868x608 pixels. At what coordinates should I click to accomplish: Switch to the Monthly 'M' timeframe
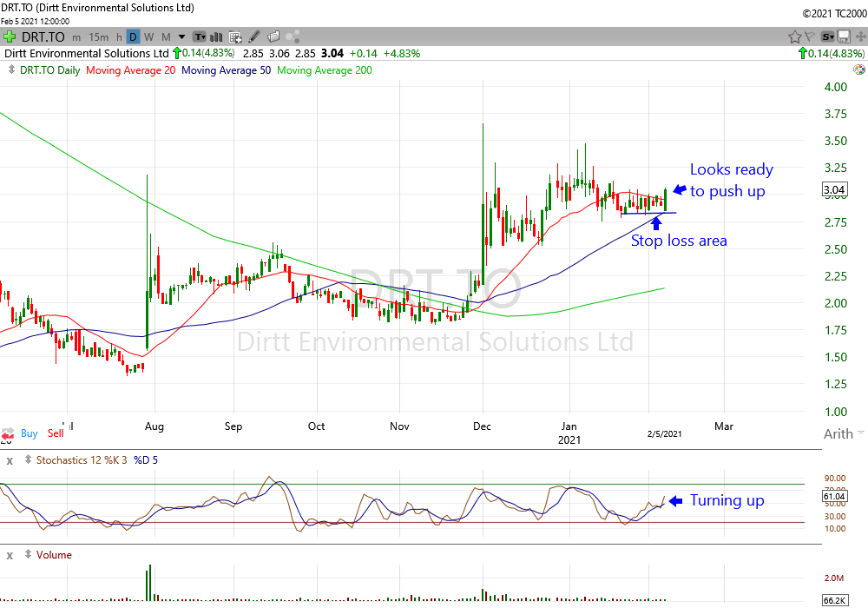166,37
